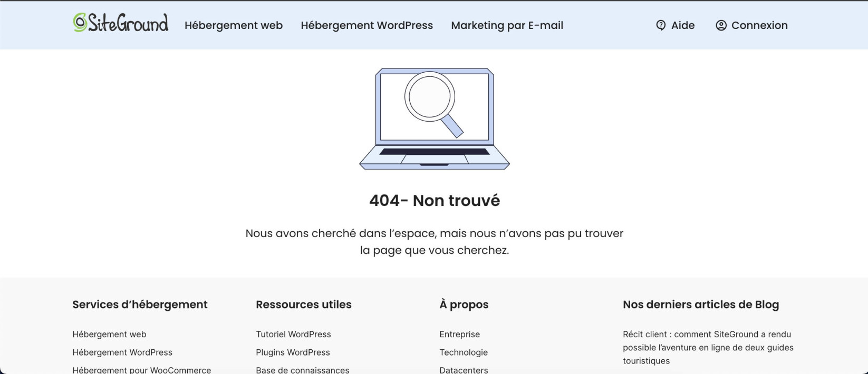
Task: Click the "À propos" footer heading
Action: click(x=464, y=304)
